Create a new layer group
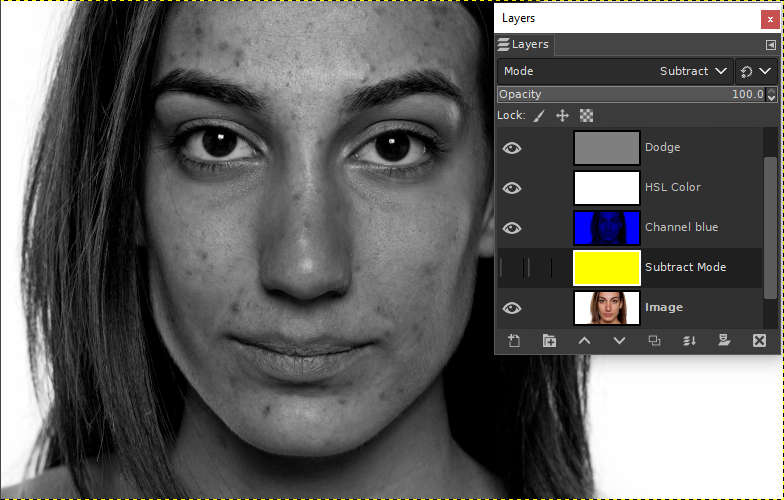Image resolution: width=784 pixels, height=500 pixels. (549, 341)
